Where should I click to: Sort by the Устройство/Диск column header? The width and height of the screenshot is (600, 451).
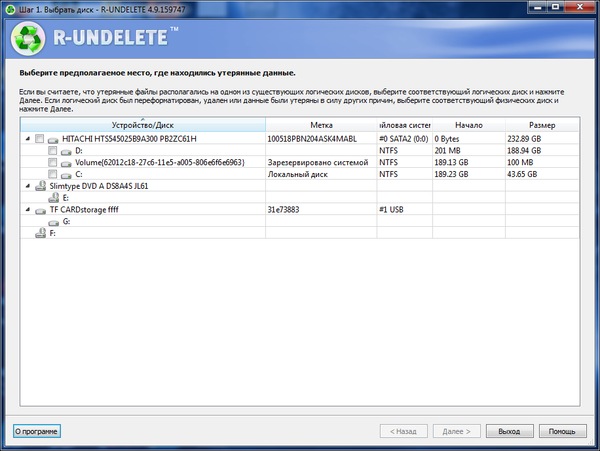(142, 125)
